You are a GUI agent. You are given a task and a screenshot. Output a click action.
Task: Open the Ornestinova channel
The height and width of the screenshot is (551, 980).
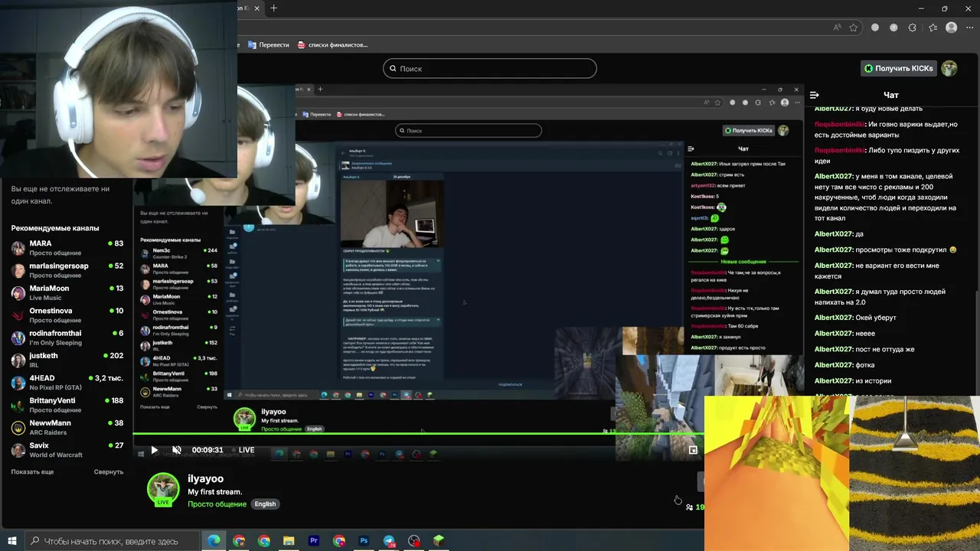tap(67, 315)
